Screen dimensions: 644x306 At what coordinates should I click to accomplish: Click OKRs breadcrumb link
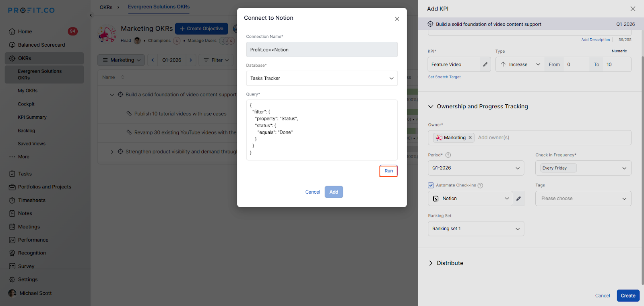click(106, 7)
